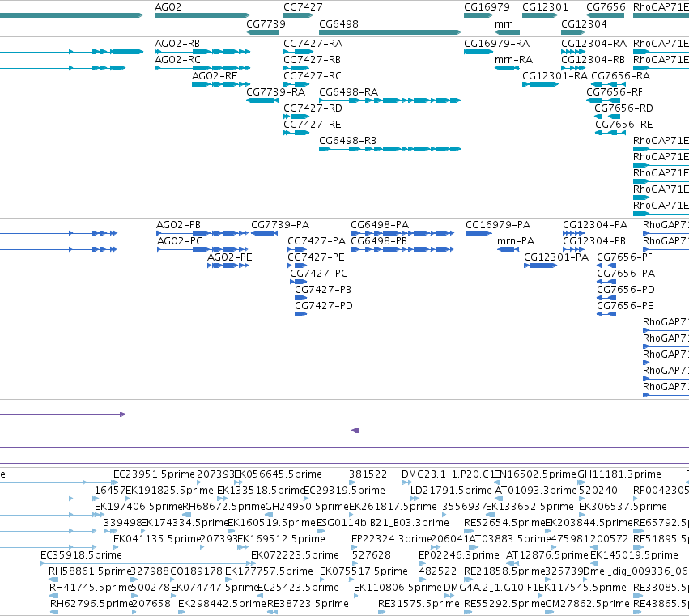Click the CG12304-RB transcript label
Screen dimensions: 689x616
[593, 60]
